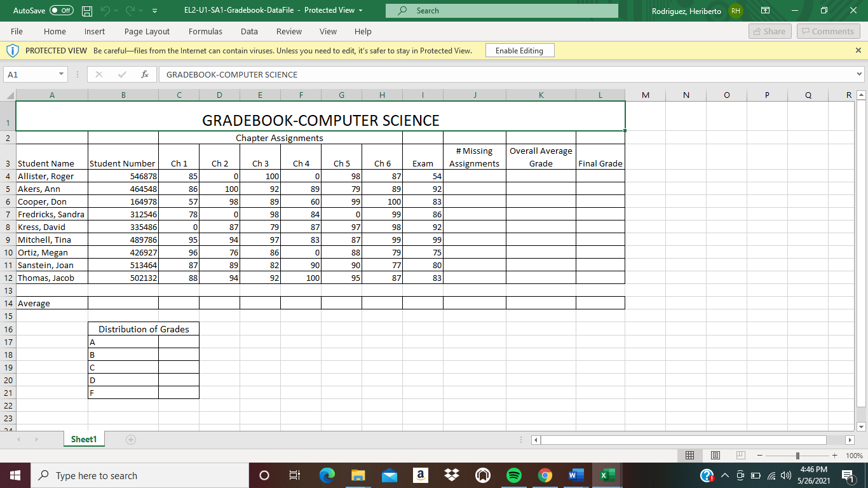Select the row 9 header
Image resolution: width=868 pixels, height=488 pixels.
pos(8,240)
